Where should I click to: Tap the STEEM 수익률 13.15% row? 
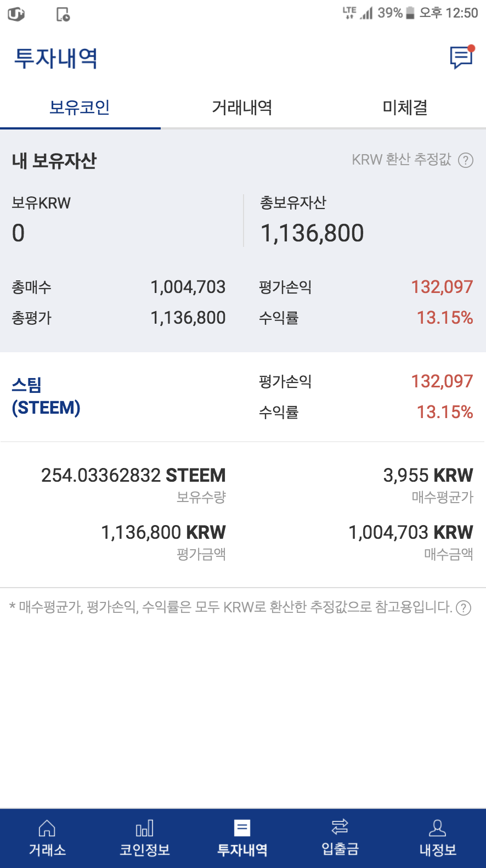tap(366, 412)
